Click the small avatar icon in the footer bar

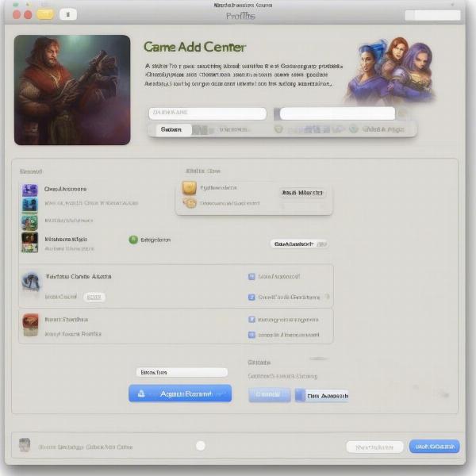[x=25, y=445]
